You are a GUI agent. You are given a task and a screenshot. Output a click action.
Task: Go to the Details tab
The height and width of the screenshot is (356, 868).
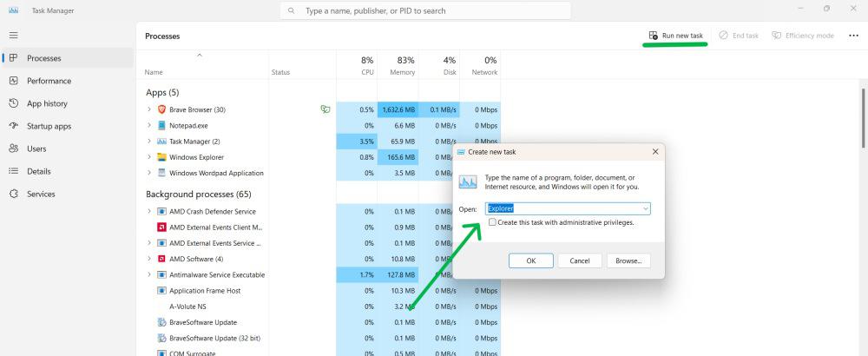68,172
